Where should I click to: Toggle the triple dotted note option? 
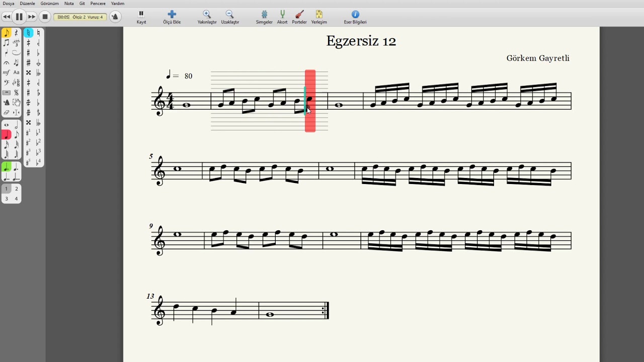click(16, 177)
